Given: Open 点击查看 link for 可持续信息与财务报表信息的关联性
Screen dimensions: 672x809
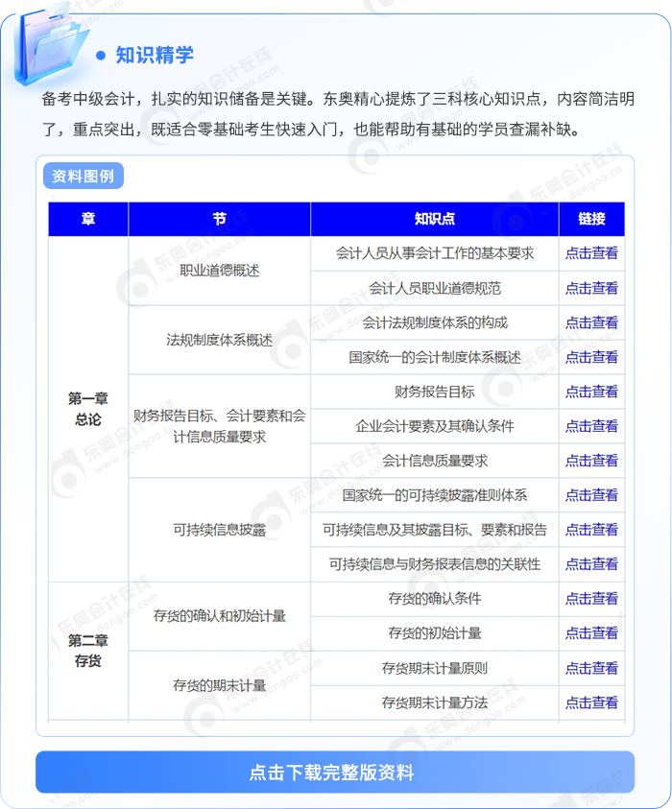Looking at the screenshot, I should 591,564.
